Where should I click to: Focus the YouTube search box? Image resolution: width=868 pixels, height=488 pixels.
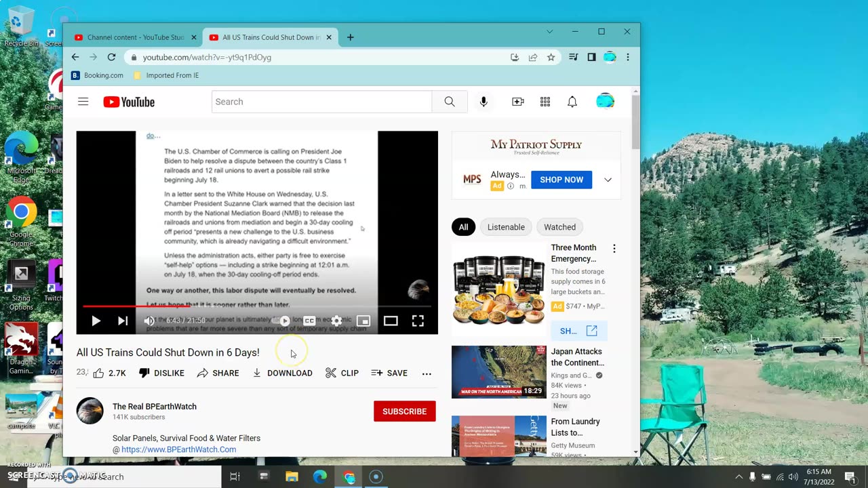tap(321, 102)
